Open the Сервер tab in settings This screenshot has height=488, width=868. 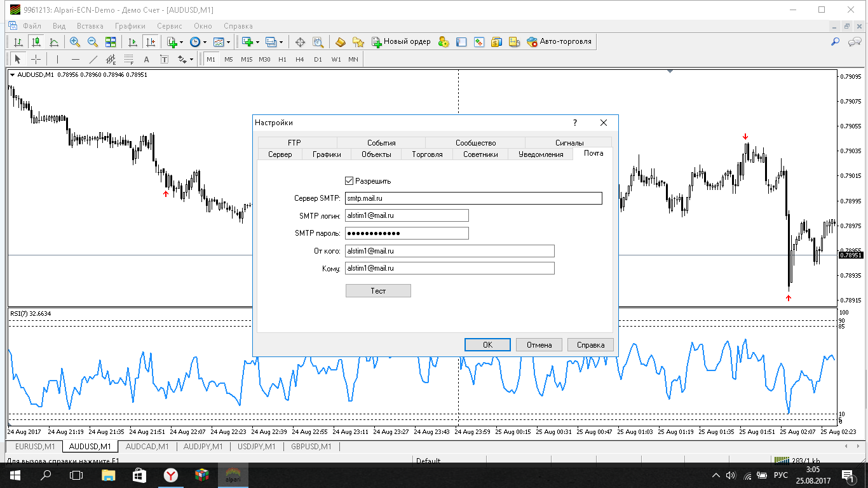tap(280, 154)
